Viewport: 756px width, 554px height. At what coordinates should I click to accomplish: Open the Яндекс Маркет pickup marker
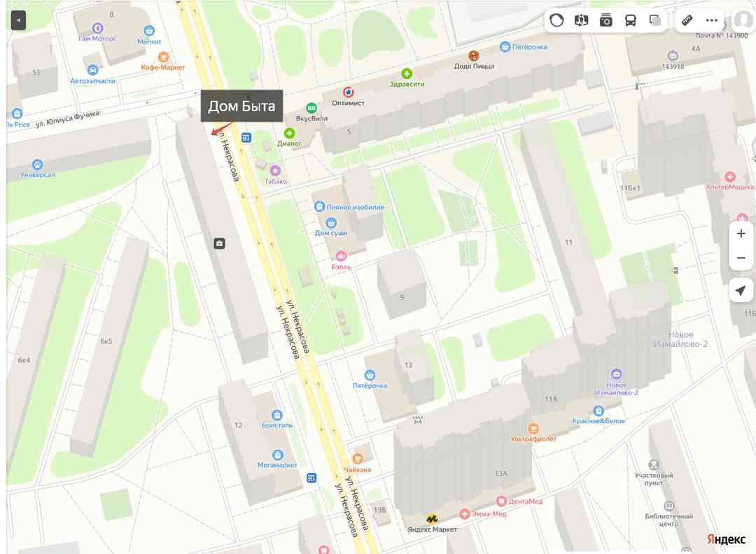tap(432, 518)
